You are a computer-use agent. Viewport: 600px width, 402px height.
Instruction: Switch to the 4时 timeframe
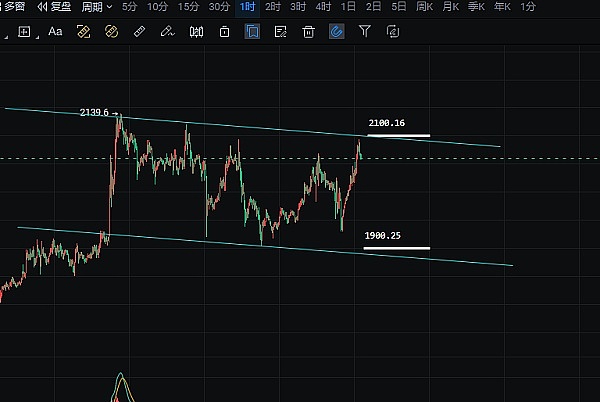coord(323,7)
